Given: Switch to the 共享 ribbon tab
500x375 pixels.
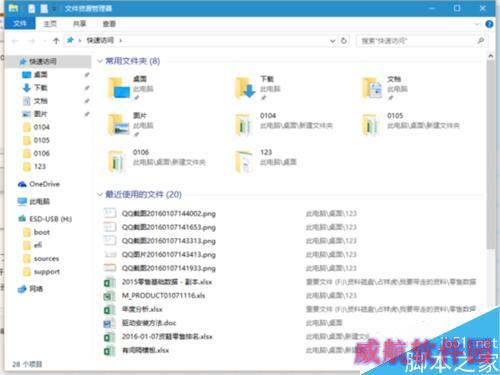Looking at the screenshot, I should 79,24.
